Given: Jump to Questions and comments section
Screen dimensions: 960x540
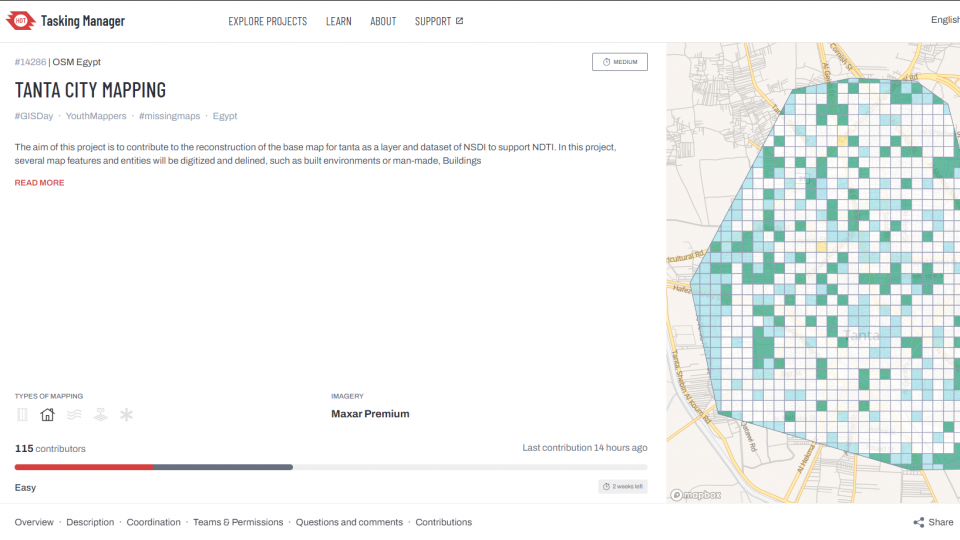Looking at the screenshot, I should tap(349, 522).
